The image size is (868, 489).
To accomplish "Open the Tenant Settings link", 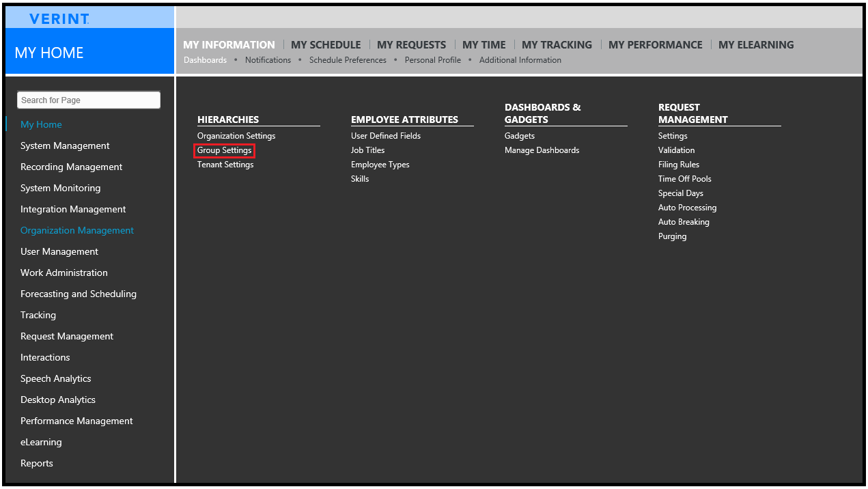I will [x=225, y=165].
